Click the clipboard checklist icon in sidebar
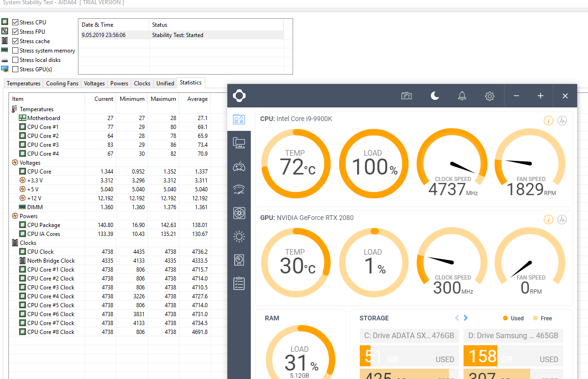This screenshot has width=588, height=379. 239,283
